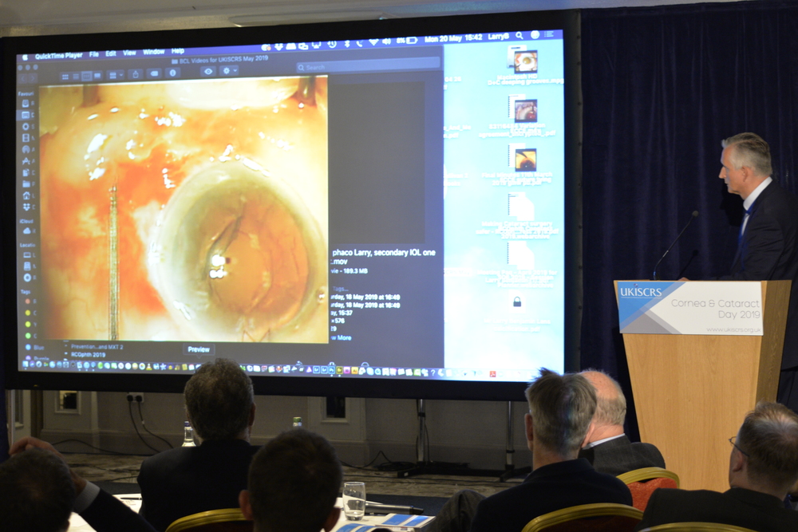Select the Home folder sidebar item

point(27,195)
